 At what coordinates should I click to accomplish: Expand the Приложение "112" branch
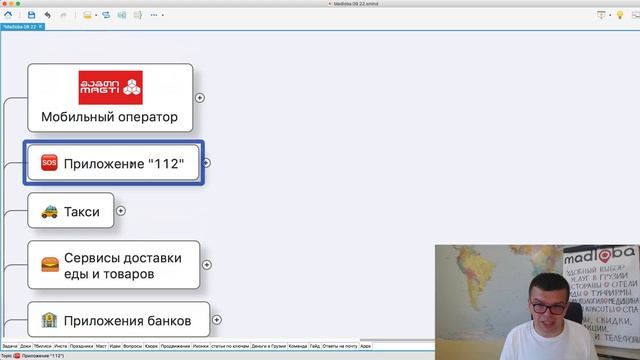point(207,163)
